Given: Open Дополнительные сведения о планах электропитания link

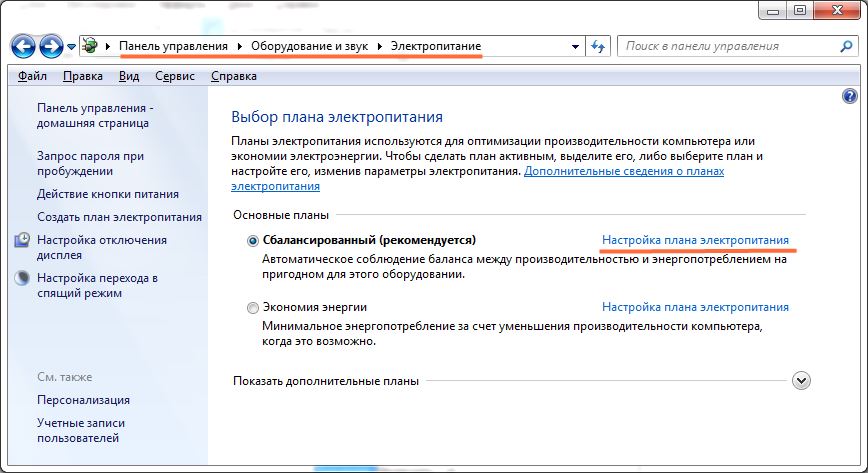Looking at the screenshot, I should (624, 171).
